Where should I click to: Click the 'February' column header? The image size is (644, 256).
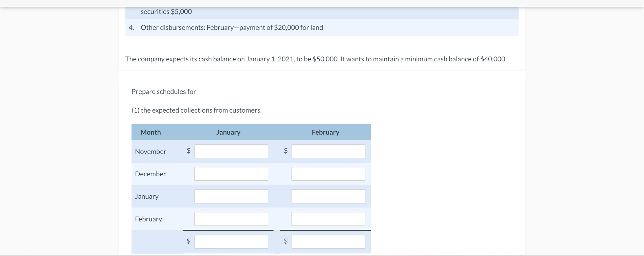point(325,132)
